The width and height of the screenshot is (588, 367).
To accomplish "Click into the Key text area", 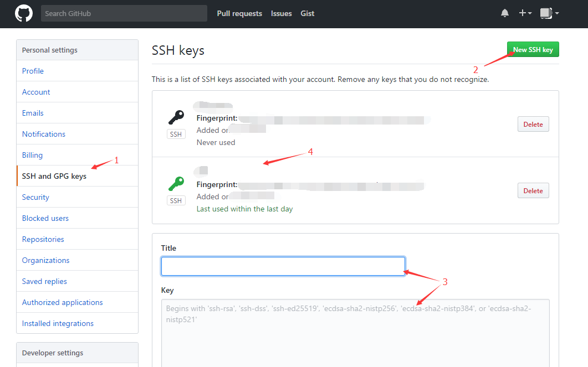I will click(x=355, y=333).
